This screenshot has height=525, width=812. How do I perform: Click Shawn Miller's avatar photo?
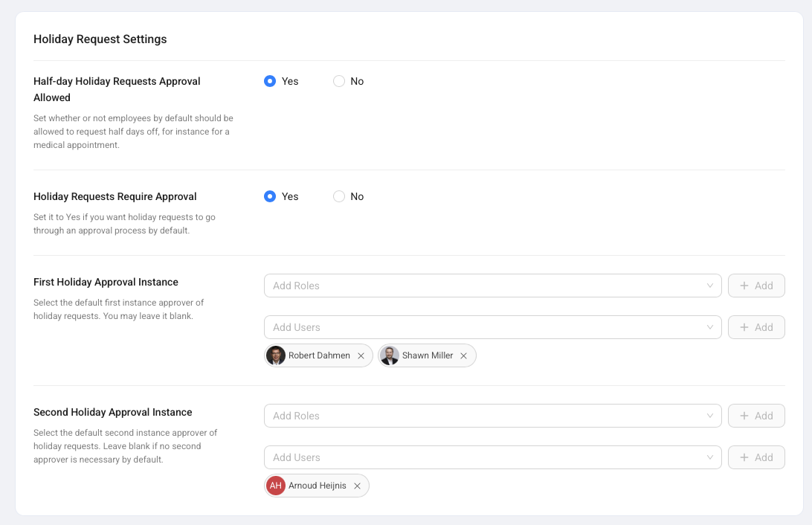pyautogui.click(x=390, y=355)
